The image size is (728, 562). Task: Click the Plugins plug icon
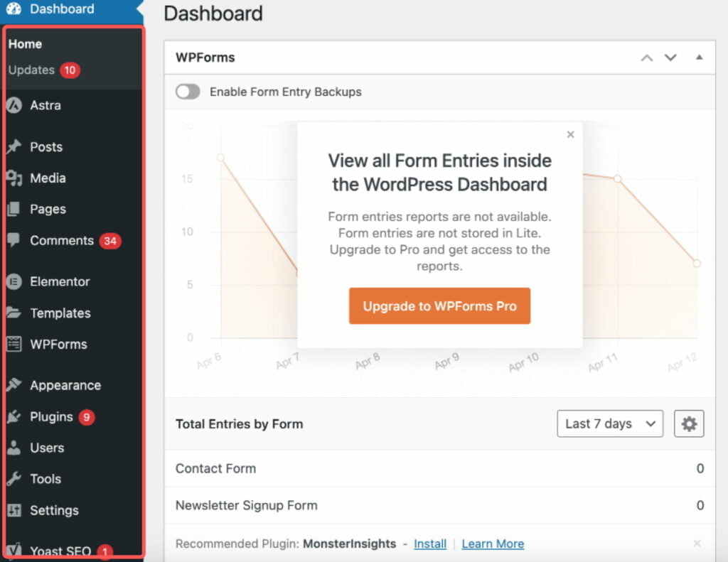(x=14, y=416)
